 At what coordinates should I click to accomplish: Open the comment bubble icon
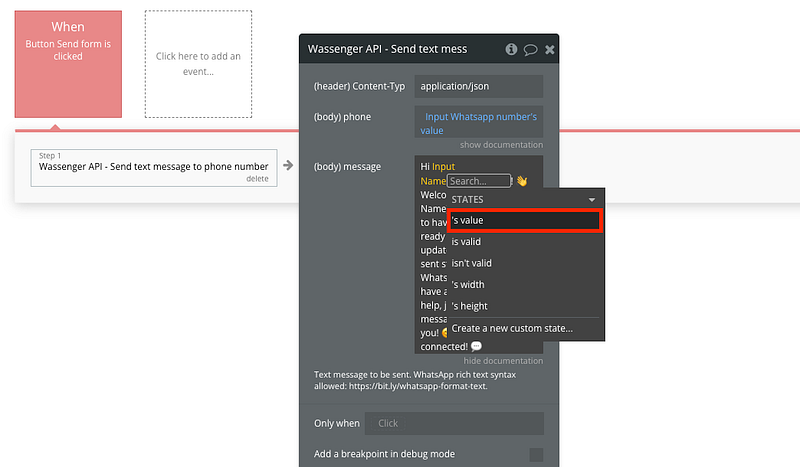[x=530, y=48]
